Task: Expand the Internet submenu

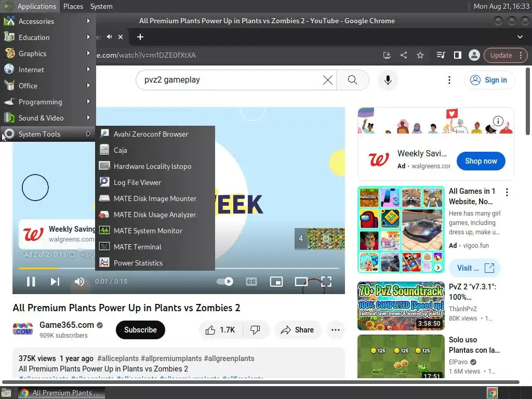Action: pyautogui.click(x=48, y=70)
